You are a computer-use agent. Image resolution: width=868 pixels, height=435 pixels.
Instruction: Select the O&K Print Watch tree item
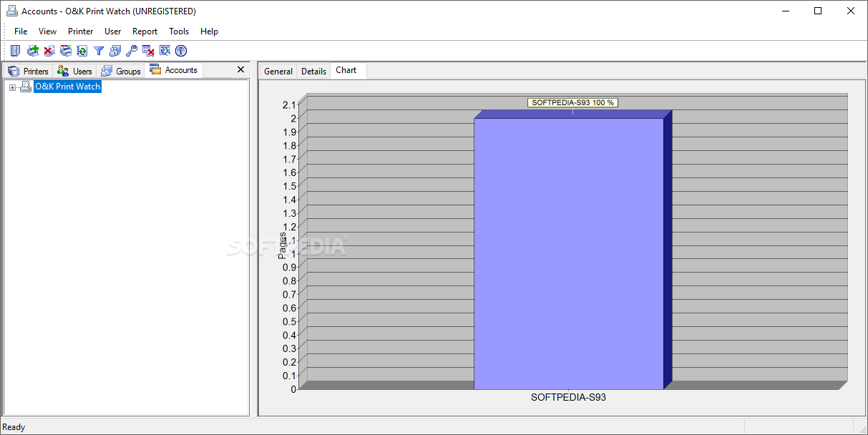(67, 87)
